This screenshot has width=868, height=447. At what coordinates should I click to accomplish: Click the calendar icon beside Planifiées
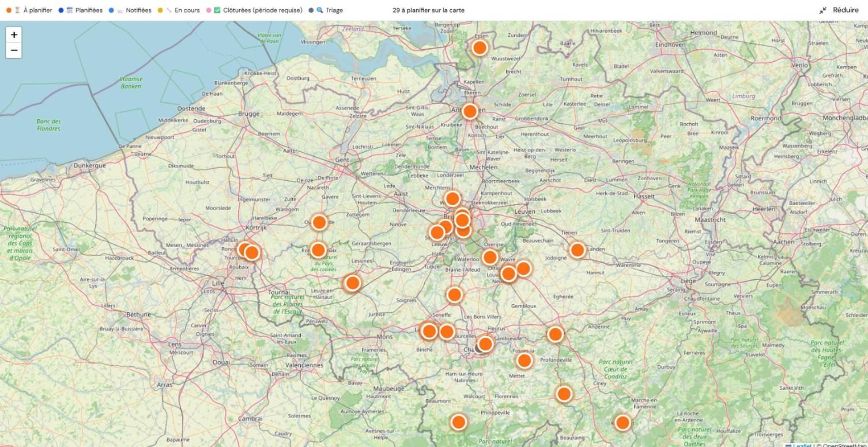coord(70,10)
